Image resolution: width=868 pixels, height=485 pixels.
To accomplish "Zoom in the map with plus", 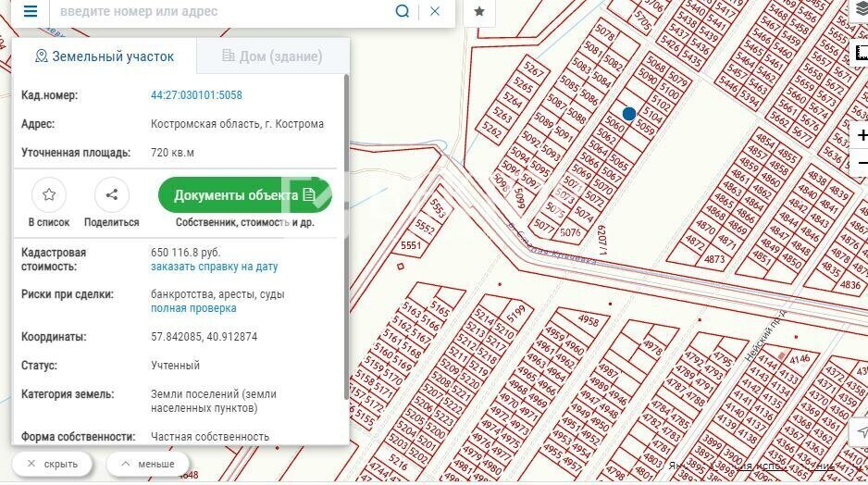I will coord(862,135).
